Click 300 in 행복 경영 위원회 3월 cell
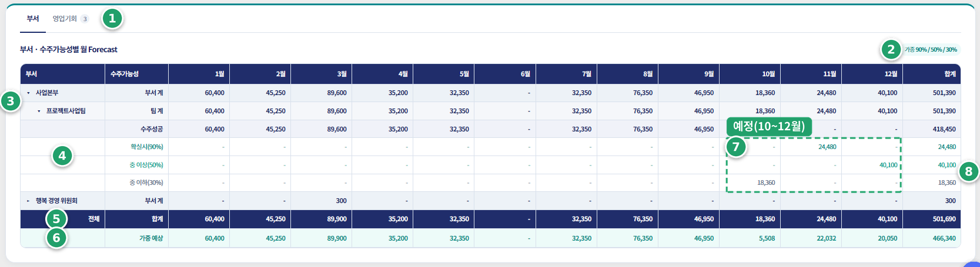Image resolution: width=980 pixels, height=267 pixels. (x=342, y=201)
